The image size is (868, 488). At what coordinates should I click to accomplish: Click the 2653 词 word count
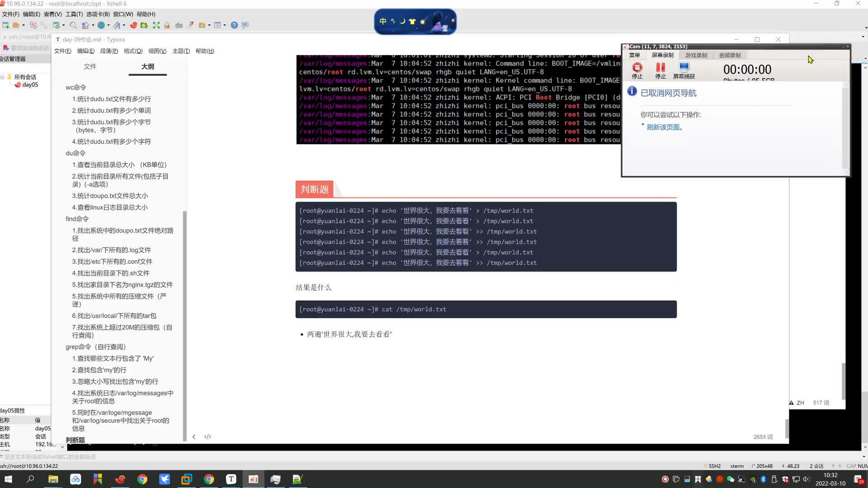(x=763, y=437)
